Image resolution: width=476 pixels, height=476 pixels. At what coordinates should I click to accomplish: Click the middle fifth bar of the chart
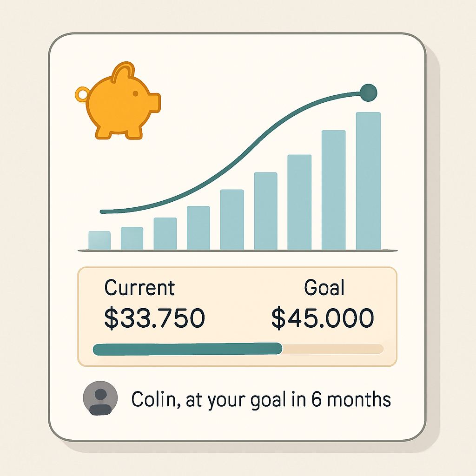click(232, 219)
